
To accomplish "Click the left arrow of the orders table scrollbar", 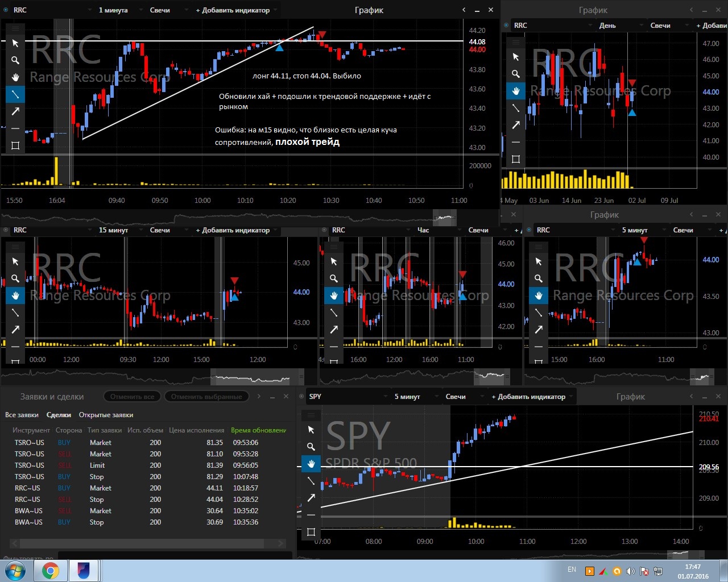I will (x=15, y=544).
